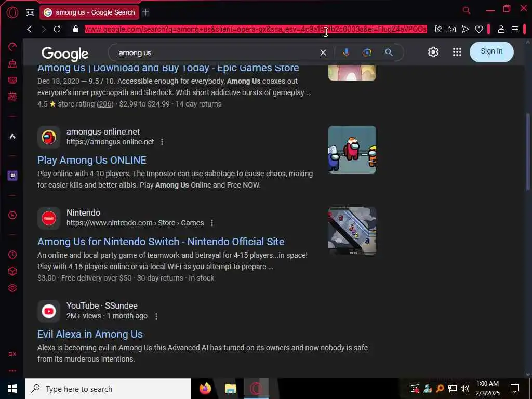Viewport: 532px width, 399px height.
Task: Click the pencil edit icon beside address bar
Action: (x=438, y=29)
